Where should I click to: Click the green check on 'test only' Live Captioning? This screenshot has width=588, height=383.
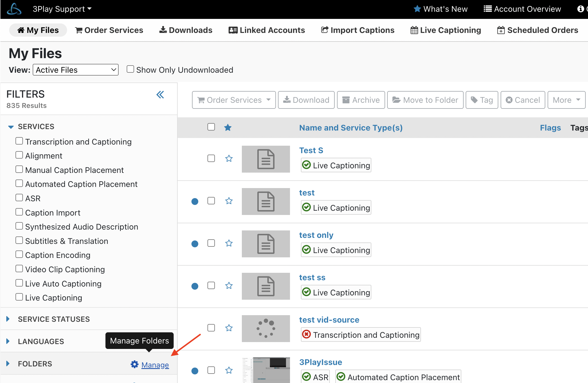307,250
